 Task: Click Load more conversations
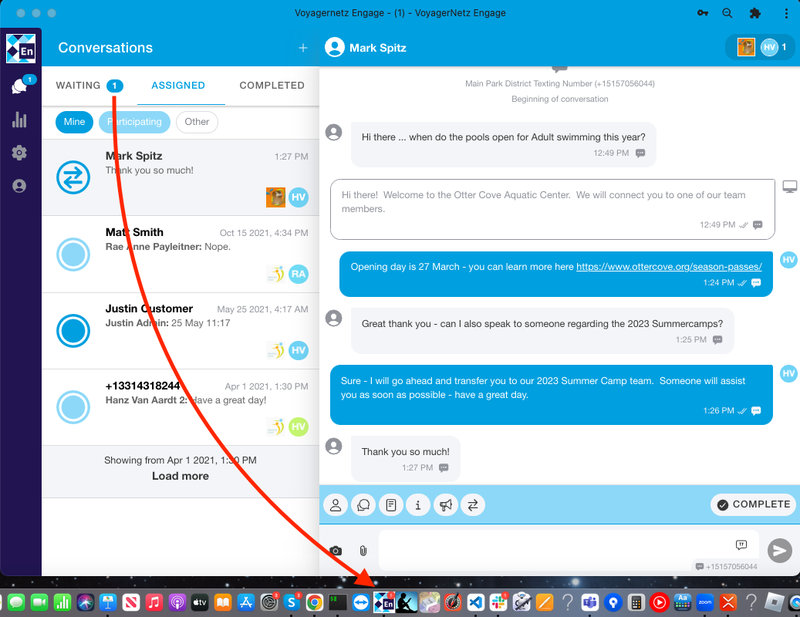[x=180, y=476]
